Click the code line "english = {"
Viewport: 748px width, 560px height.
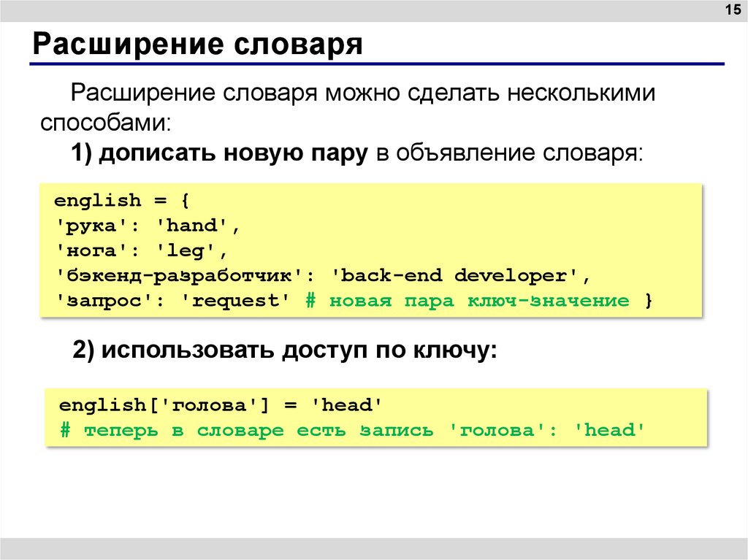(121, 200)
